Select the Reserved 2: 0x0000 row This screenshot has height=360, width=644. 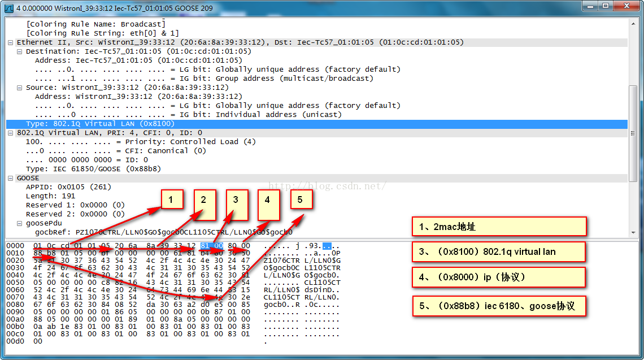click(75, 214)
